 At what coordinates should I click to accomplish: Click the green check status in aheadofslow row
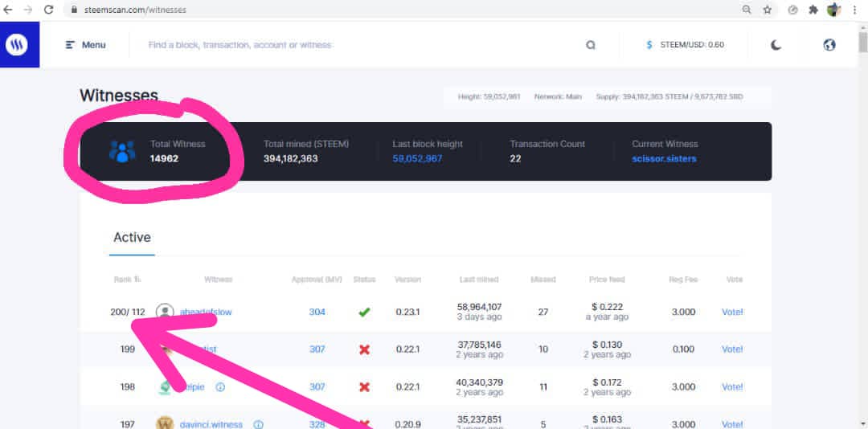tap(364, 313)
